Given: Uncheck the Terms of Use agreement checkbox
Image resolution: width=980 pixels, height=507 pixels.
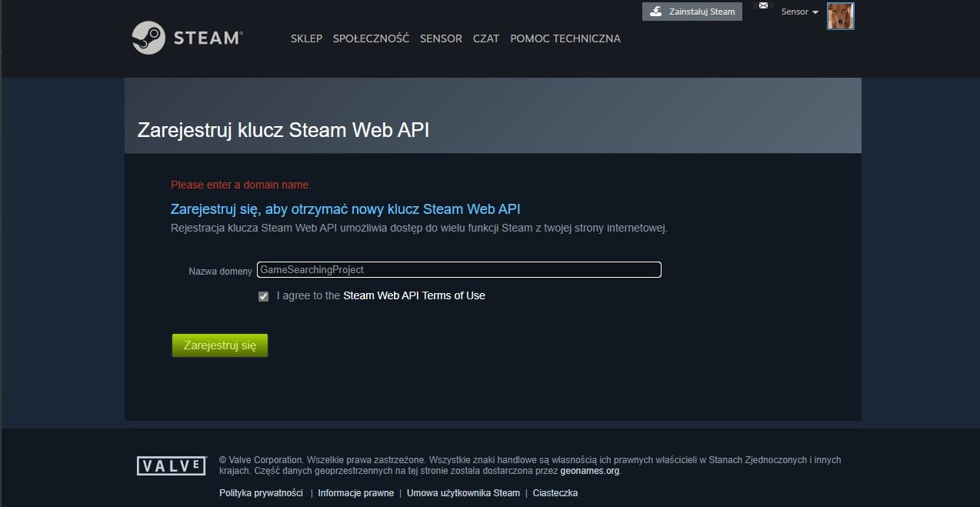Looking at the screenshot, I should [264, 296].
